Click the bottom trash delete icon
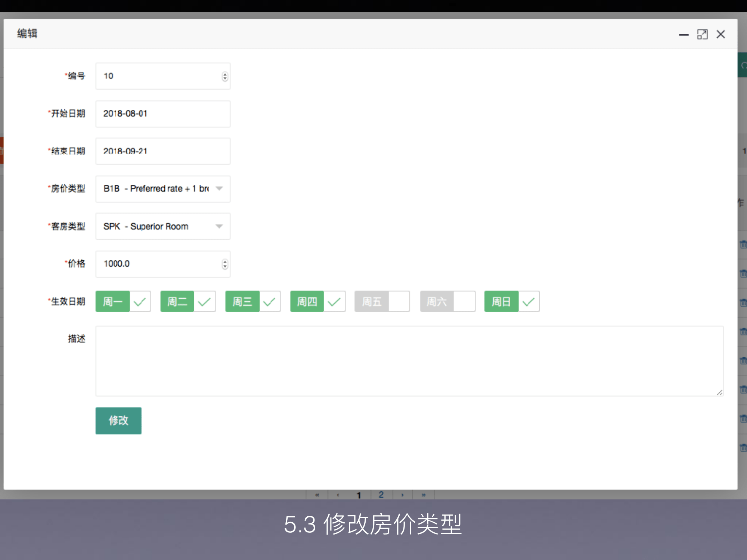This screenshot has height=560, width=747. [743, 448]
